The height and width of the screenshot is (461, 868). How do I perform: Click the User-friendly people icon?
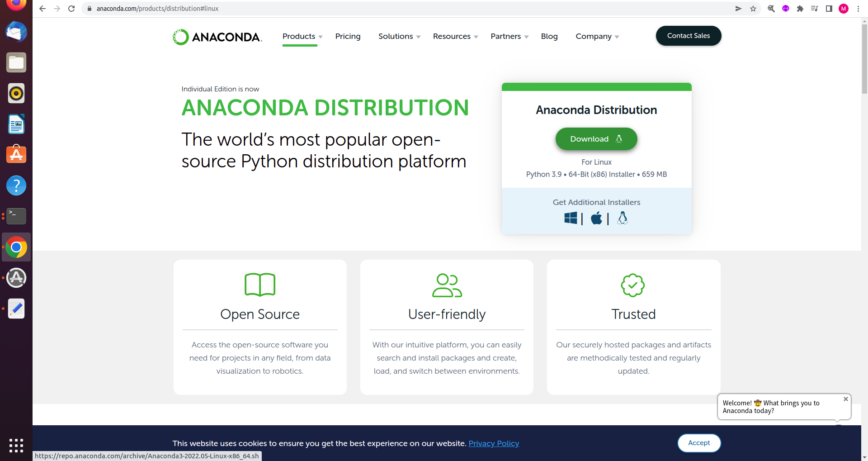[x=447, y=285]
